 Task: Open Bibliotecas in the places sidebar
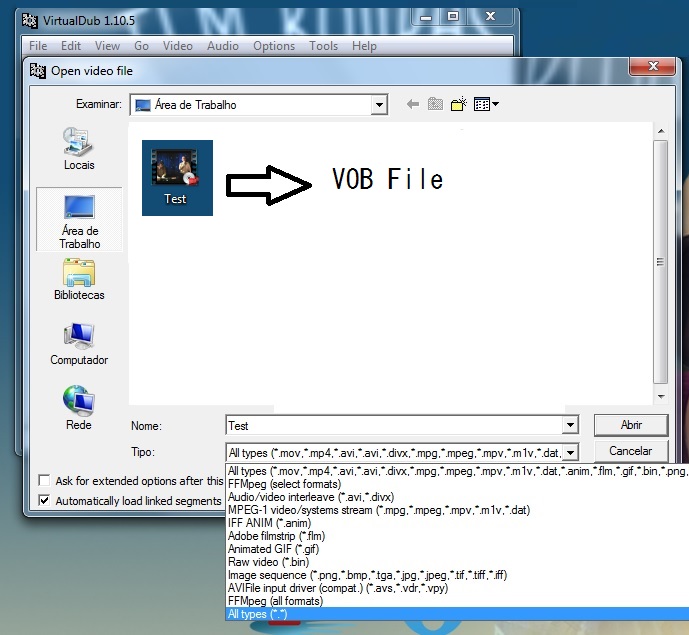[x=79, y=279]
